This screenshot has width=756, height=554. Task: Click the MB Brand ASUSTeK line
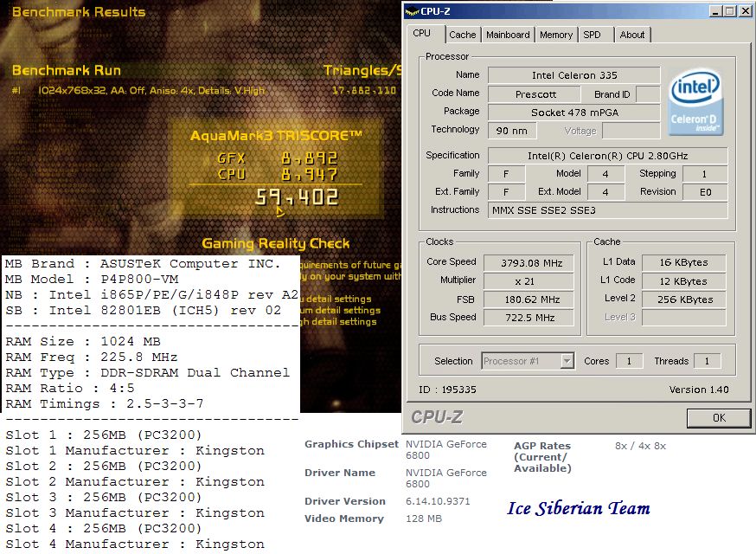pos(143,264)
